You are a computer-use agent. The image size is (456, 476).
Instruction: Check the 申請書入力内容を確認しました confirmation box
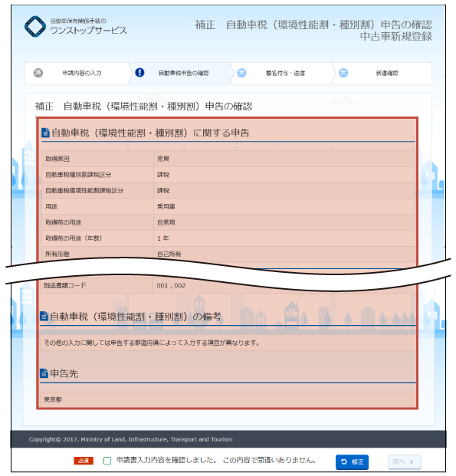[x=107, y=461]
